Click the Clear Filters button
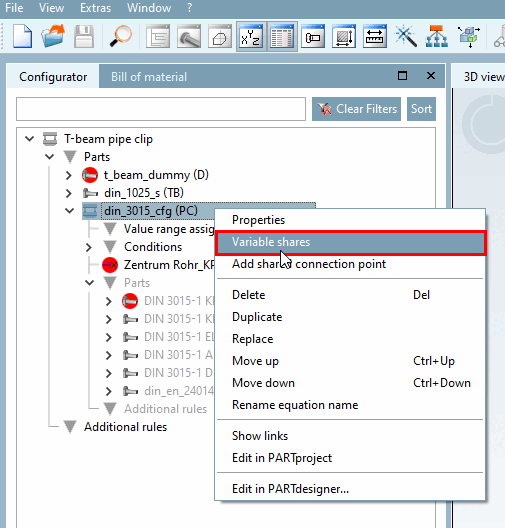The height and width of the screenshot is (528, 505). point(356,109)
